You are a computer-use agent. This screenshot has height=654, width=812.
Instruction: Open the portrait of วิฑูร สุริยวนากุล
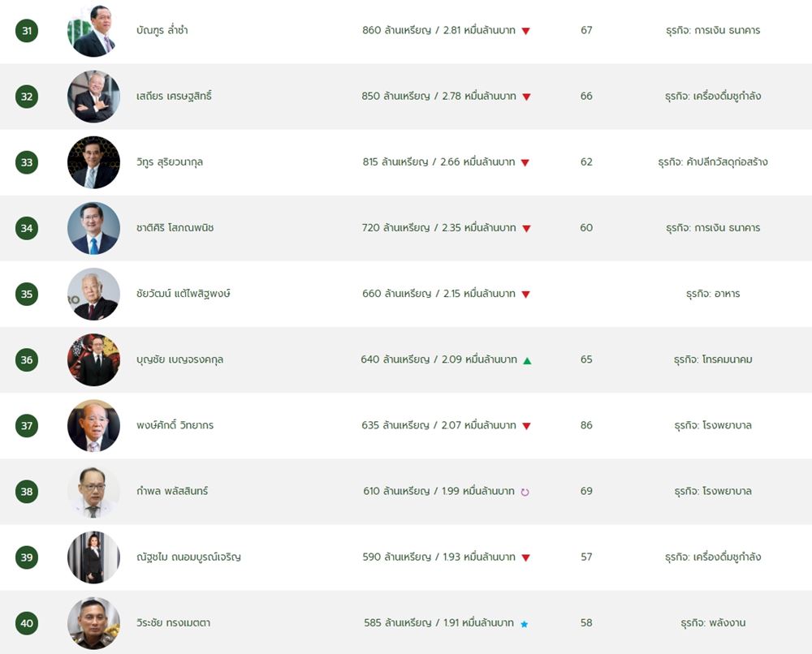[x=93, y=162]
